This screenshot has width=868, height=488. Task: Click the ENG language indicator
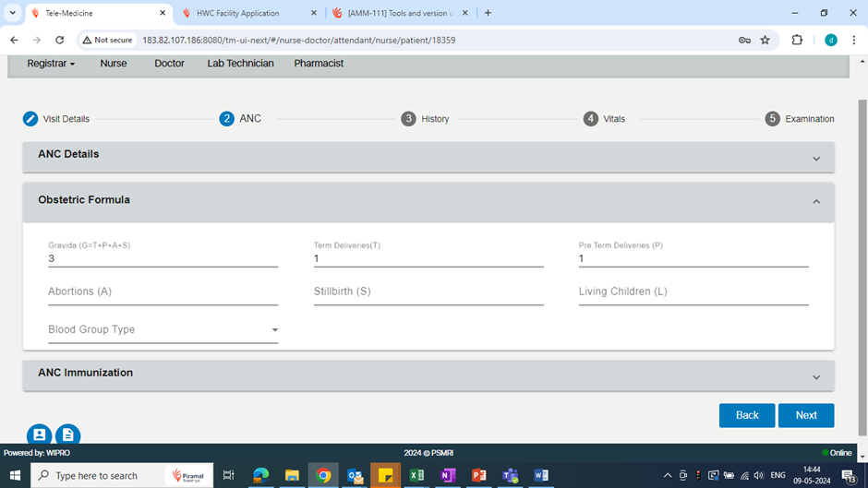pos(778,475)
